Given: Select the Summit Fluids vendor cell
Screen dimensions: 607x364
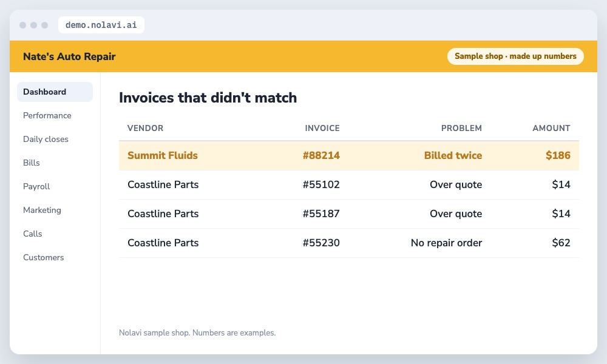Looking at the screenshot, I should [x=163, y=155].
